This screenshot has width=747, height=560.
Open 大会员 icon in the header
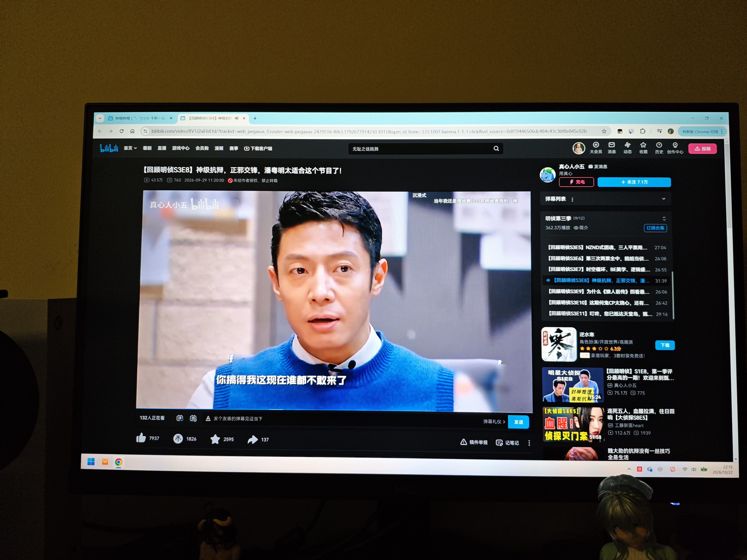click(x=596, y=148)
